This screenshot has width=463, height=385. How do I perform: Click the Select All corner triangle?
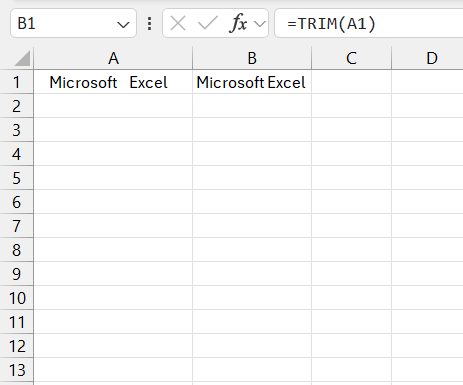click(x=22, y=58)
